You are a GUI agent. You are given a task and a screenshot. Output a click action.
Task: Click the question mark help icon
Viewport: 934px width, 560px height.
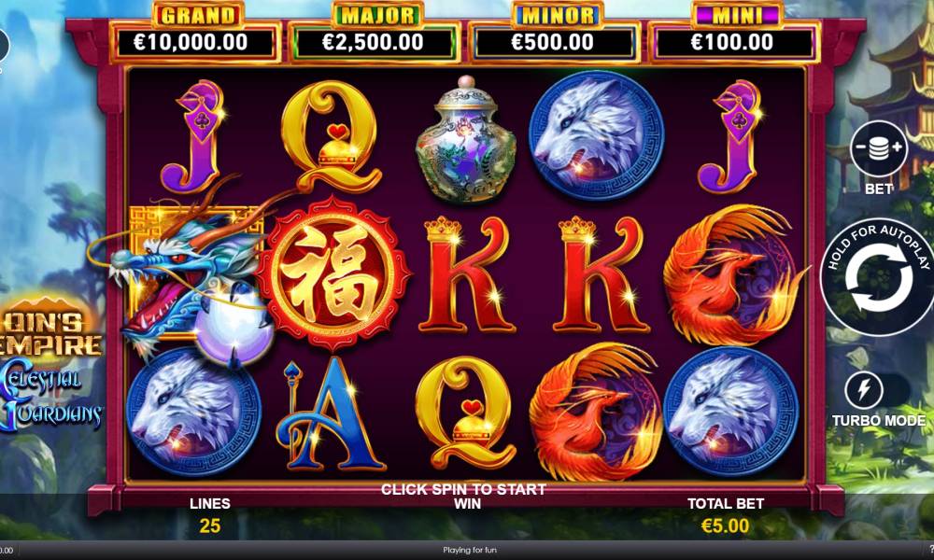point(931,550)
